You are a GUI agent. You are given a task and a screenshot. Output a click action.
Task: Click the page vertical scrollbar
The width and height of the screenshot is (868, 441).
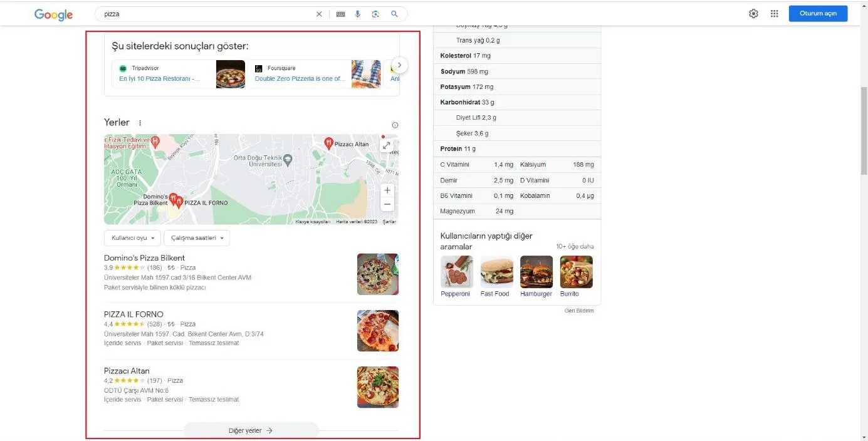pyautogui.click(x=864, y=132)
